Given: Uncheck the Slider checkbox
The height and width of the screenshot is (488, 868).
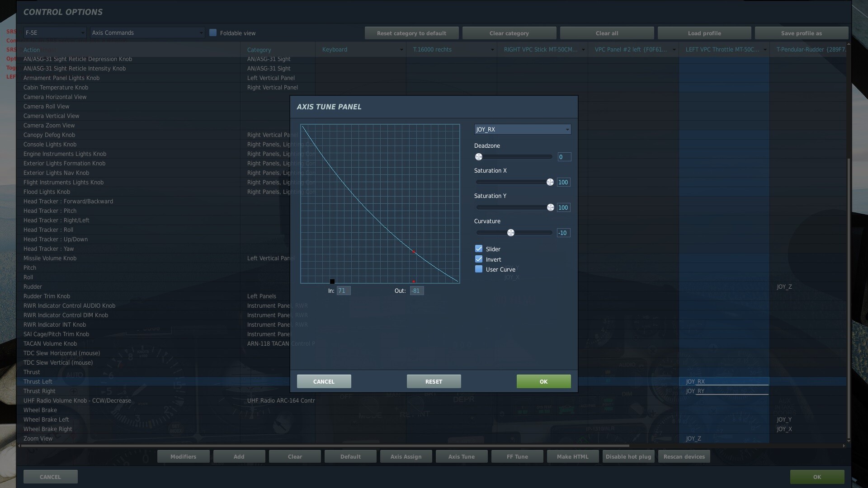Looking at the screenshot, I should click(x=479, y=249).
